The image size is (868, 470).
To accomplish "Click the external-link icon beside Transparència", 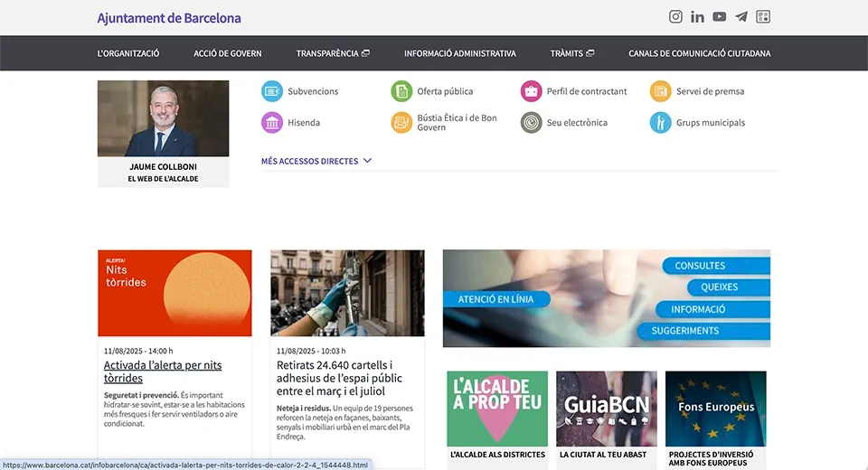I will [365, 53].
